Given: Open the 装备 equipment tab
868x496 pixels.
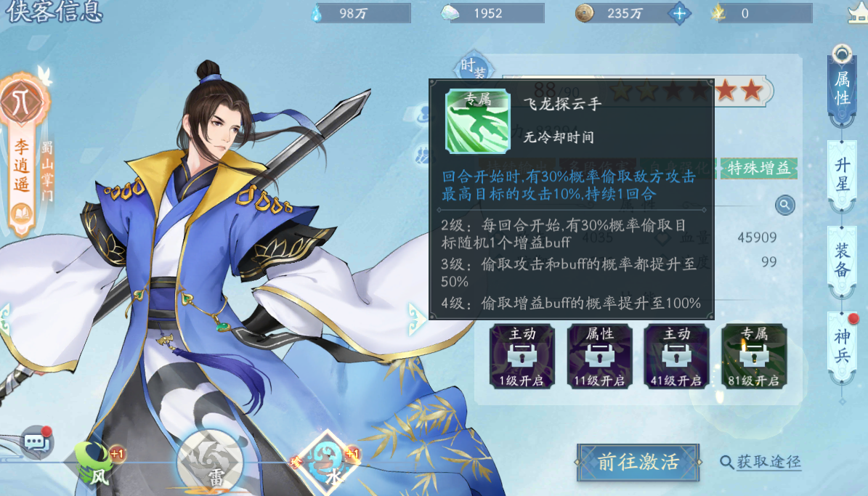Looking at the screenshot, I should click(x=842, y=260).
